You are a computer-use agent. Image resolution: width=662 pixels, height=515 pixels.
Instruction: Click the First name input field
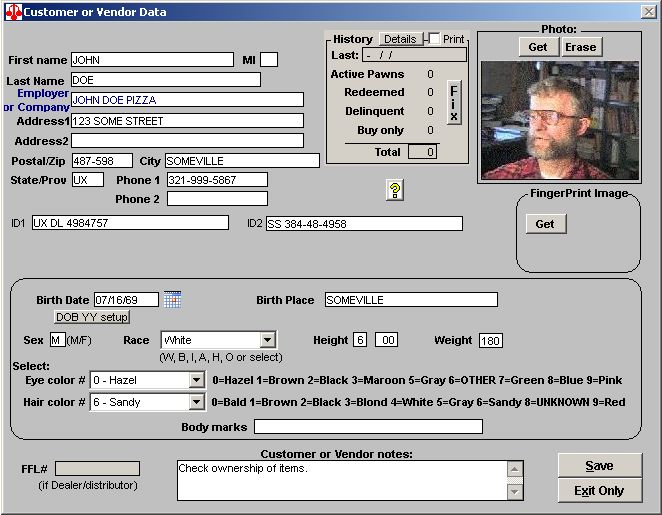coord(151,60)
